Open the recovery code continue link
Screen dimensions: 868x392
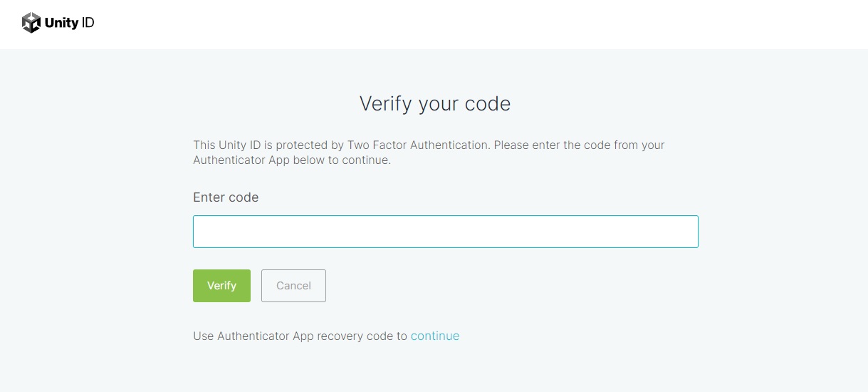435,336
